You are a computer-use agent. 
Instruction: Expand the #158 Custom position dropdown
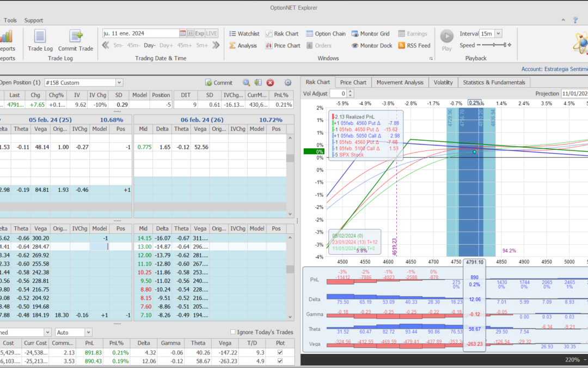tap(119, 83)
